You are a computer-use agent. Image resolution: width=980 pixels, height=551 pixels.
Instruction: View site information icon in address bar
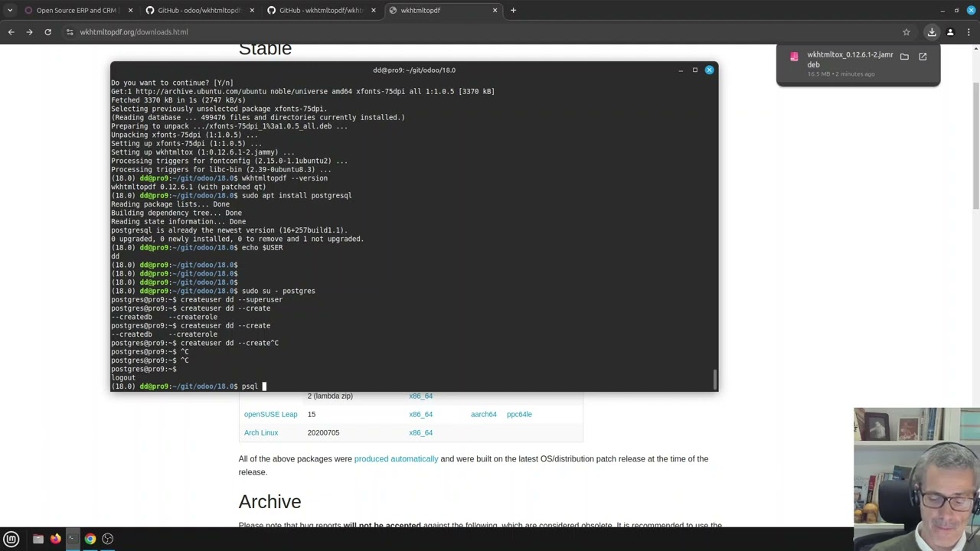coord(70,32)
